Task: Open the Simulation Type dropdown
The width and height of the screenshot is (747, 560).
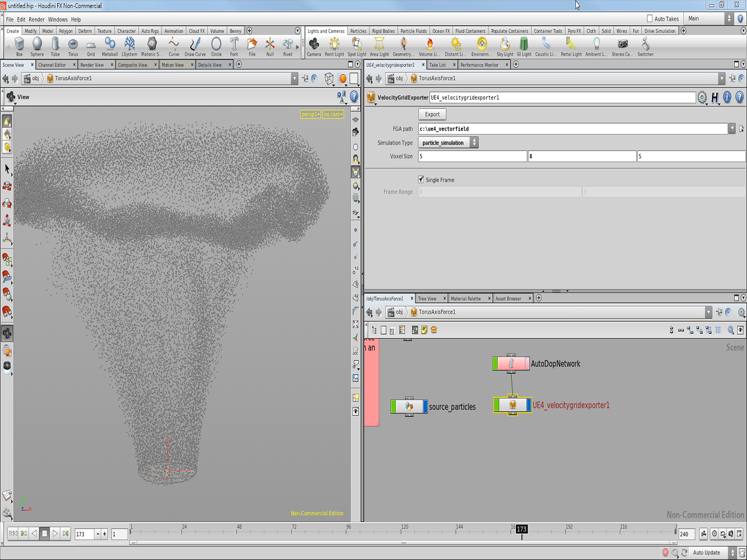Action: tap(448, 143)
